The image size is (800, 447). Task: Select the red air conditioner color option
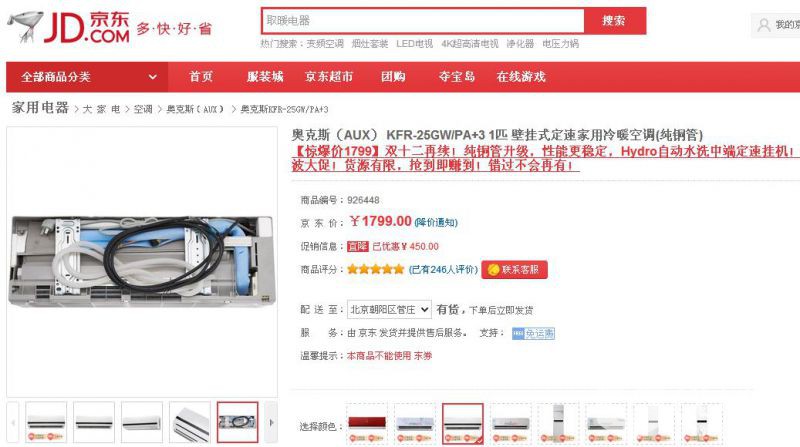point(367,424)
